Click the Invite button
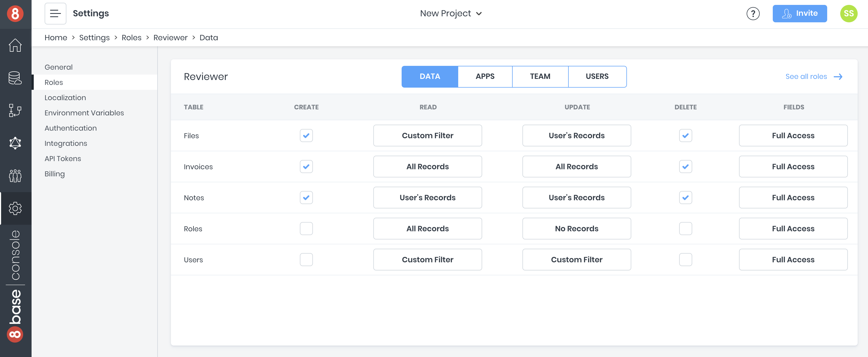The image size is (868, 357). coord(799,14)
